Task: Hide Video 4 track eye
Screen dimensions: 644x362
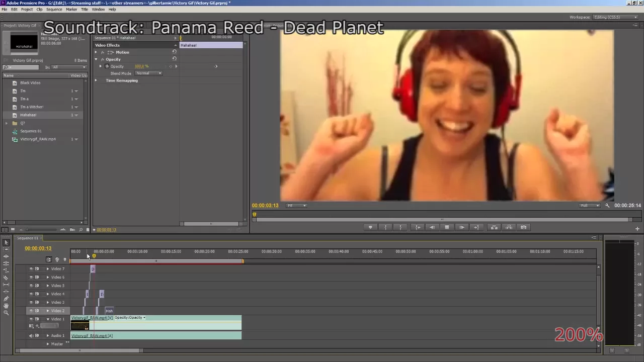Action: [x=31, y=294]
